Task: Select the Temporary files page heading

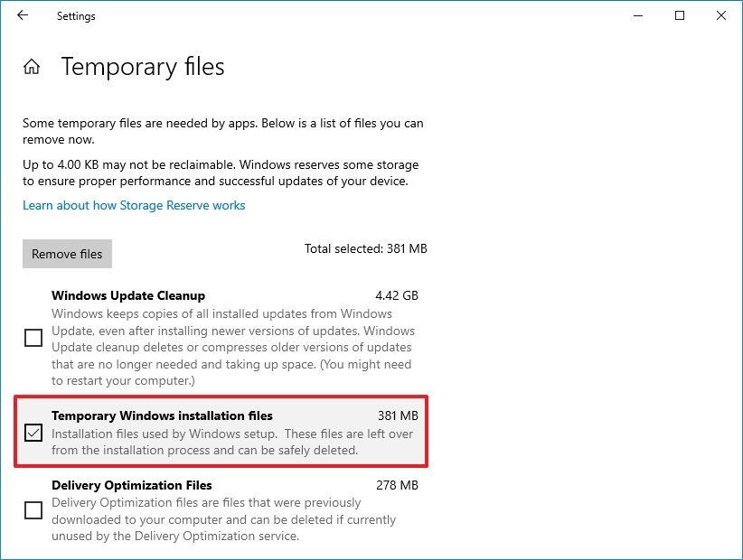Action: coord(142,67)
